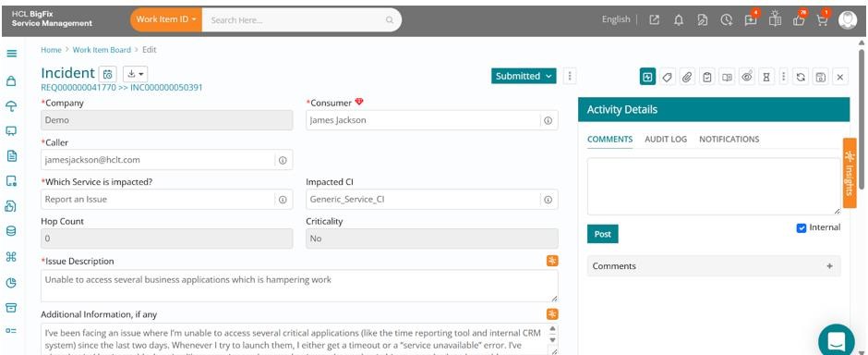This screenshot has height=355, width=868.
Task: Open the shopping cart icon
Action: click(x=822, y=20)
